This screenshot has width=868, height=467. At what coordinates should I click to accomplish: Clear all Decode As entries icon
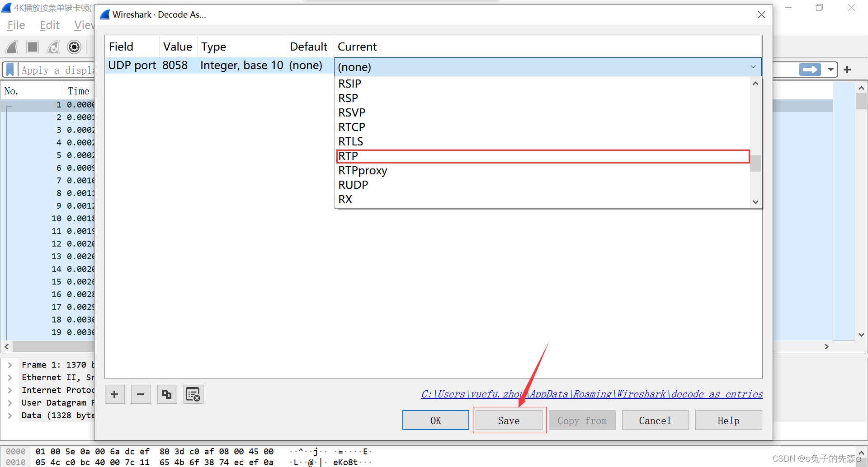click(193, 395)
